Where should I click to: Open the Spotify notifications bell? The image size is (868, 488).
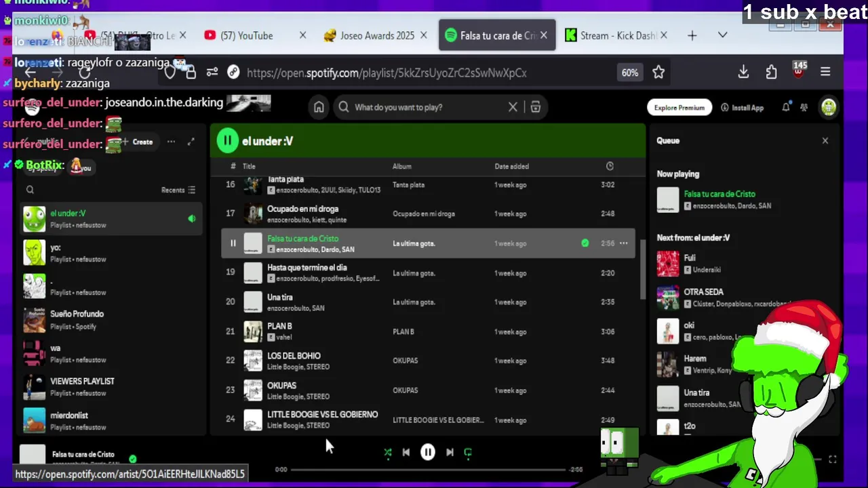pyautogui.click(x=786, y=107)
